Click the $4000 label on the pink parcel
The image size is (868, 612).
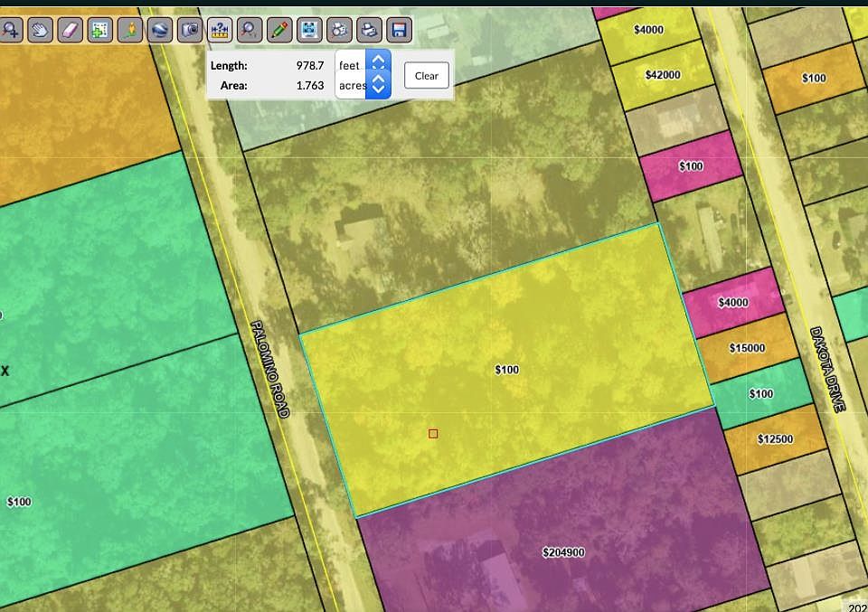point(733,302)
